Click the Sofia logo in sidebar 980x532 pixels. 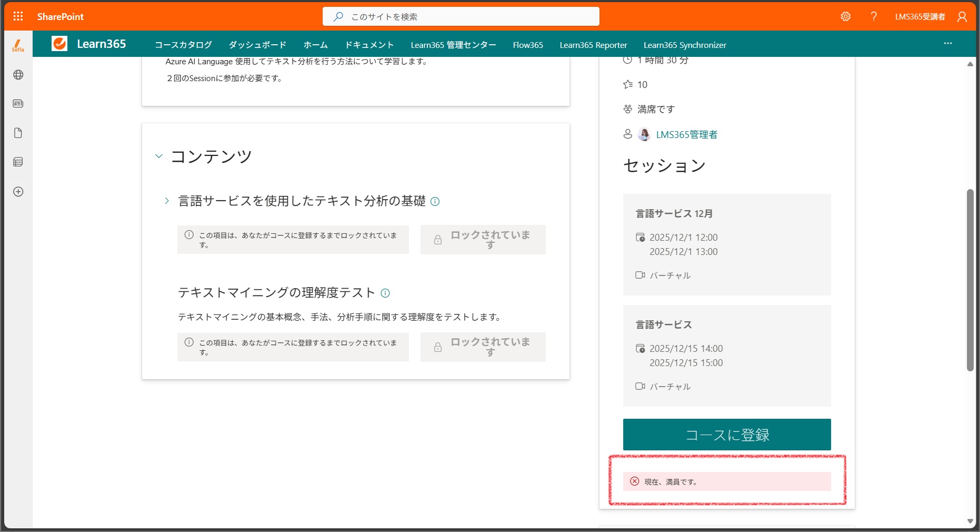click(x=18, y=46)
